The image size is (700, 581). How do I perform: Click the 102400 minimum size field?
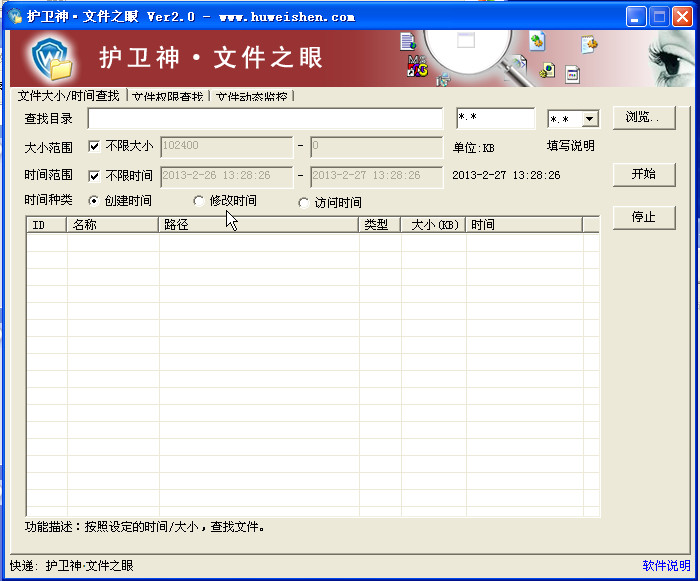pyautogui.click(x=227, y=147)
